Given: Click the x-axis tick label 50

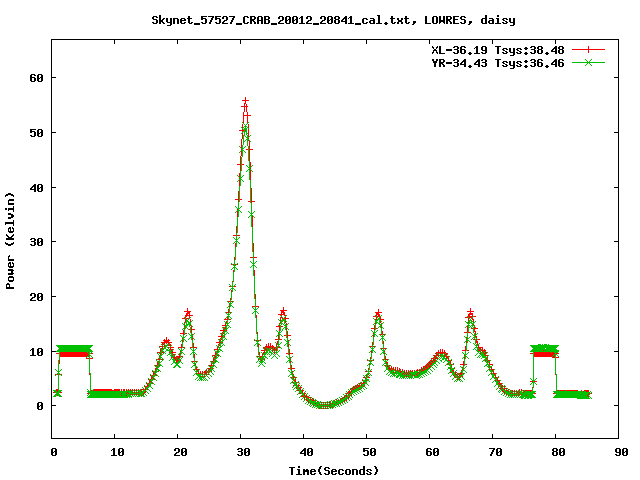Looking at the screenshot, I should (369, 452).
